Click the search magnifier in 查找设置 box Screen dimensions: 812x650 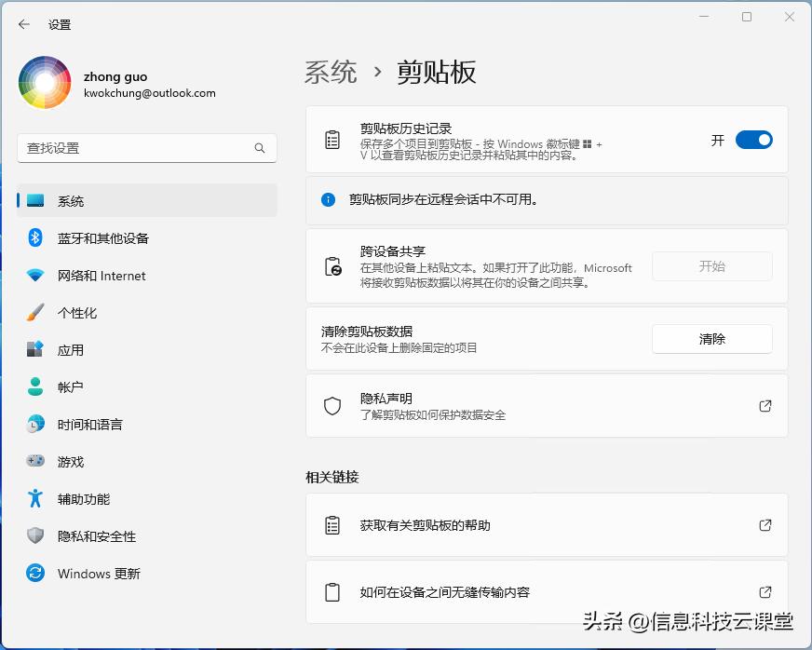pos(261,148)
